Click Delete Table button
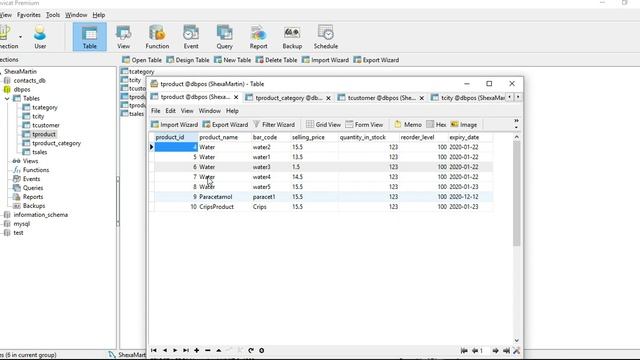The image size is (640, 360). click(x=276, y=60)
